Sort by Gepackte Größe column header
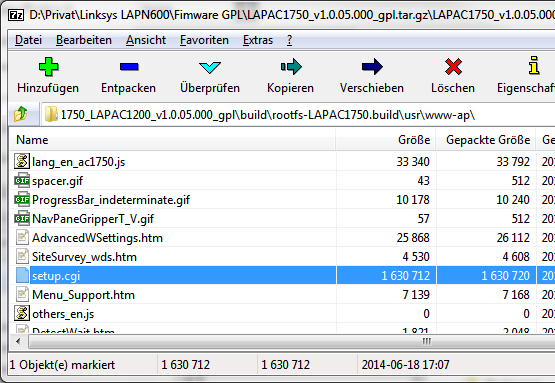Image resolution: width=555 pixels, height=383 pixels. click(486, 140)
